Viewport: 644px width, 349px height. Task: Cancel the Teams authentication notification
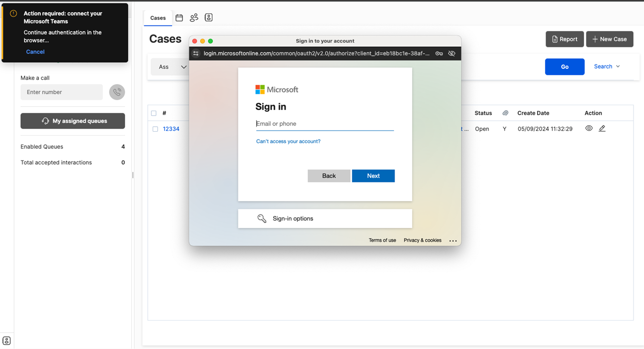point(35,52)
